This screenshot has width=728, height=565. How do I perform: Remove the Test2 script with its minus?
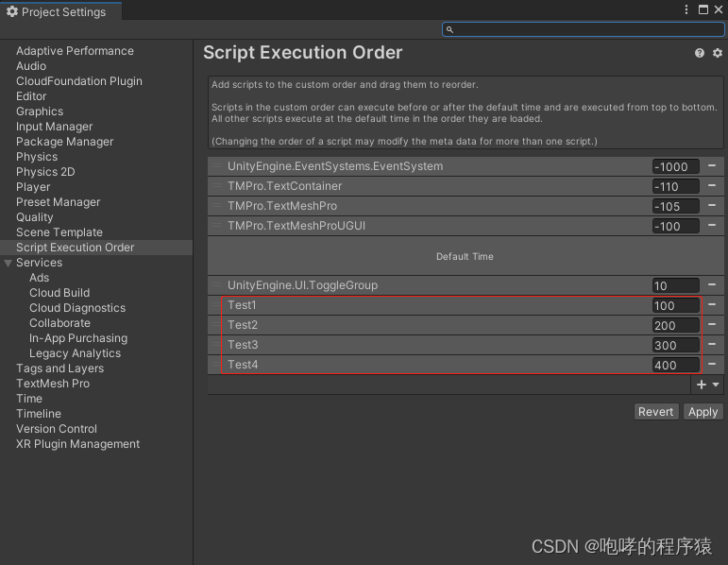712,324
